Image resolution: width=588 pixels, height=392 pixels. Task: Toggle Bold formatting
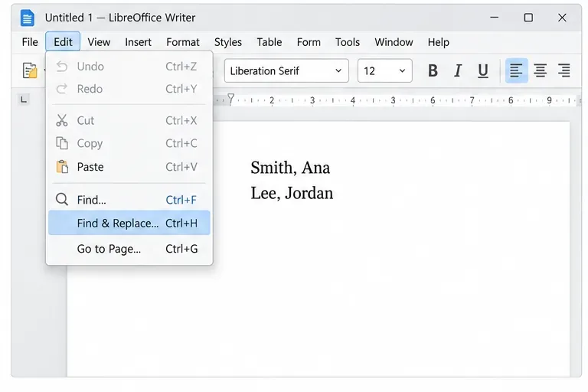[x=433, y=70]
